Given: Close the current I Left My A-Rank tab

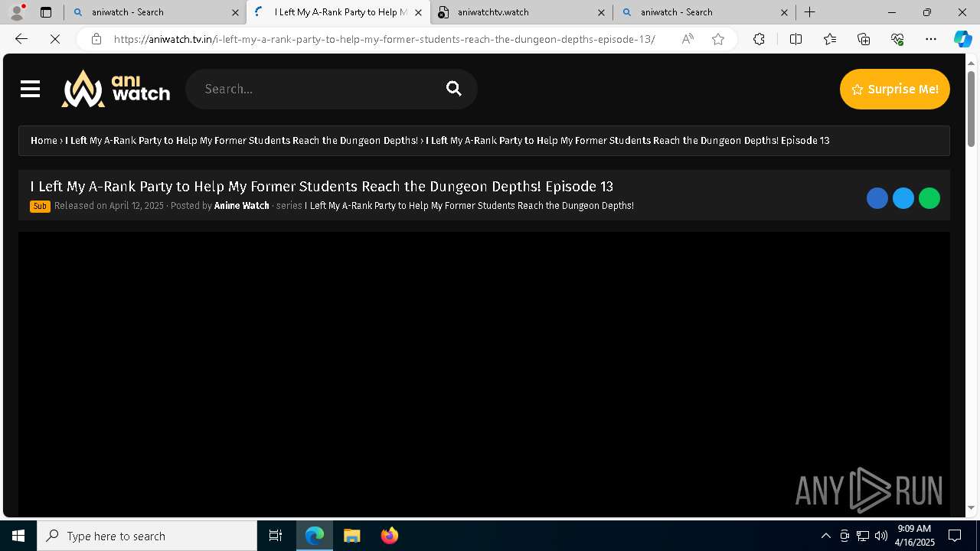Looking at the screenshot, I should (418, 12).
